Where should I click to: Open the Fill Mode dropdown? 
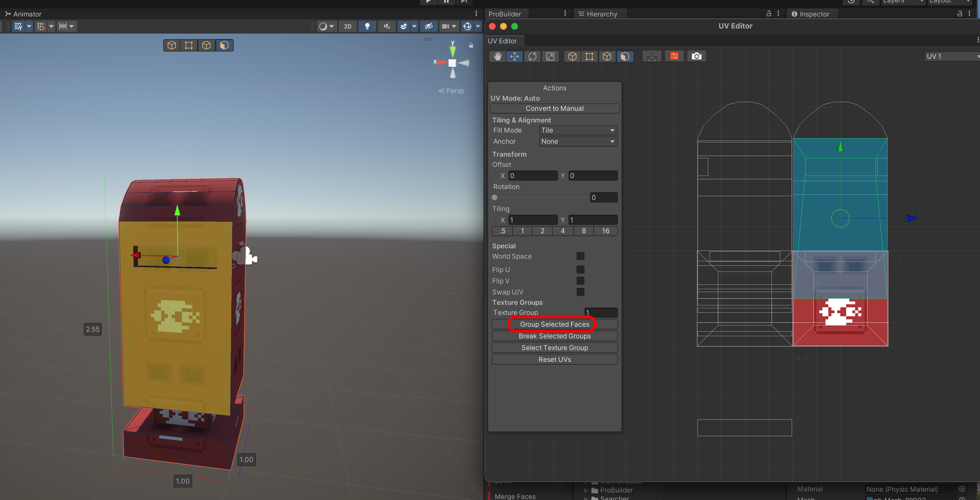pyautogui.click(x=578, y=130)
